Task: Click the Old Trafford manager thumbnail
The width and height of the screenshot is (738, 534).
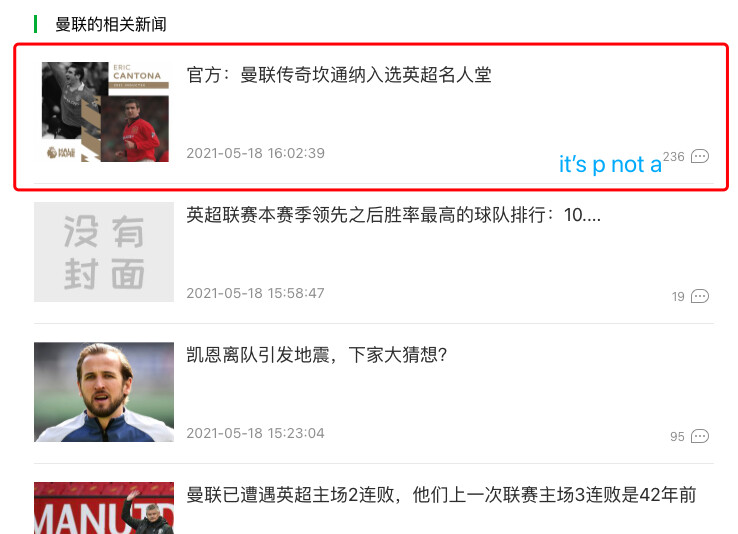Action: point(104,508)
